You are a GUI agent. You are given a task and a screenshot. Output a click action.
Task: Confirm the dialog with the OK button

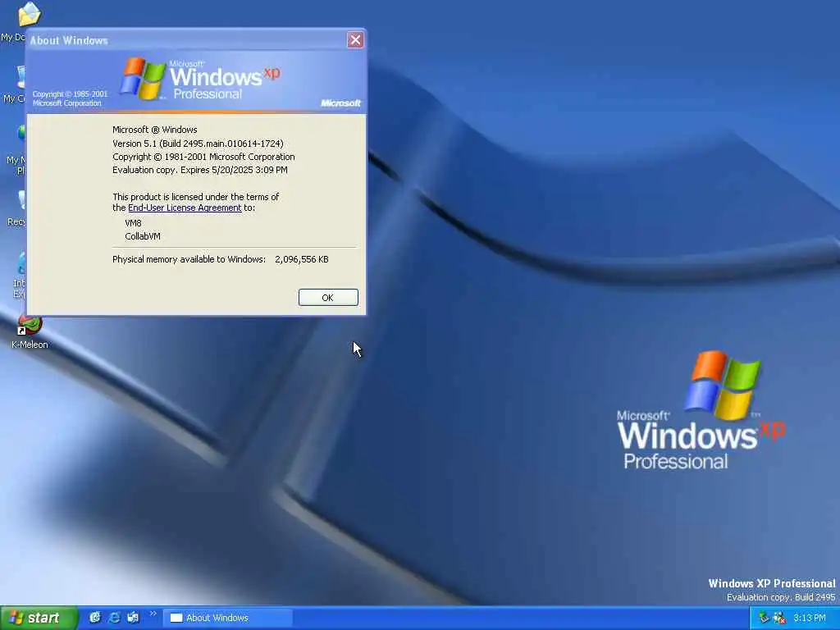click(x=328, y=297)
